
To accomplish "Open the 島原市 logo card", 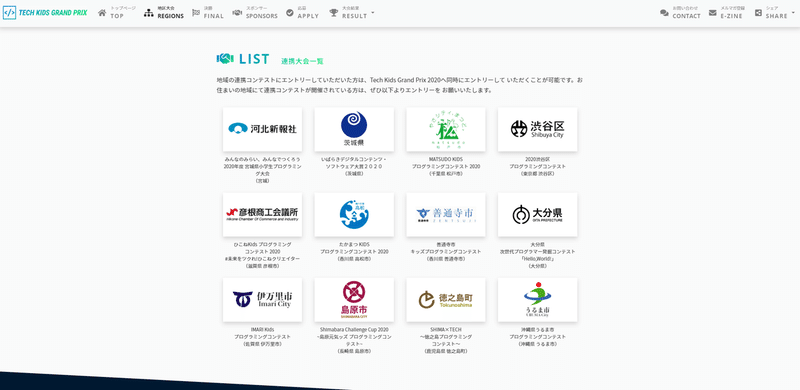I will coord(354,300).
